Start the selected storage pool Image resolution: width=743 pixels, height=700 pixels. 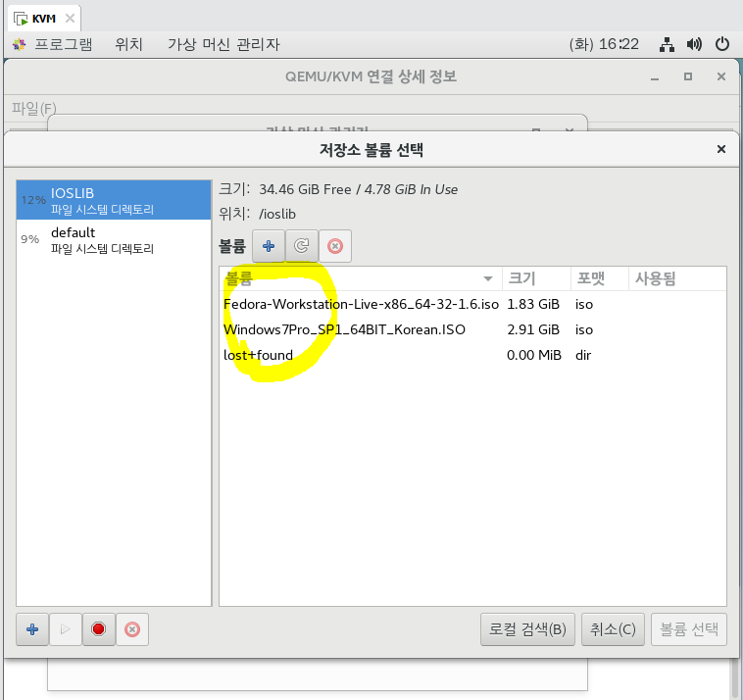coord(66,629)
